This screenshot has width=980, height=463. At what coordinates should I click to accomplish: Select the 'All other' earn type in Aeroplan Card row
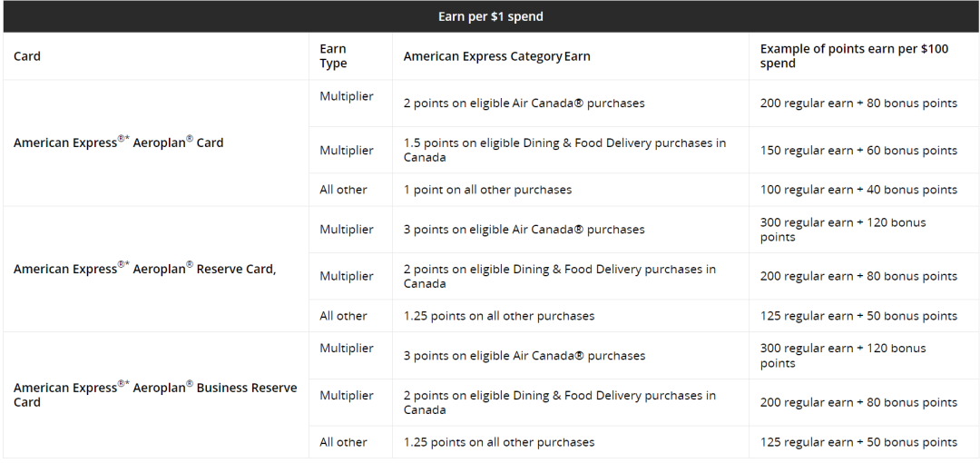[343, 190]
